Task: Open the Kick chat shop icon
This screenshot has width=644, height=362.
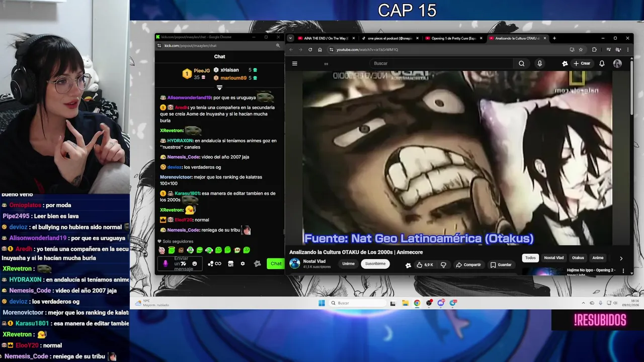Action: [230, 263]
